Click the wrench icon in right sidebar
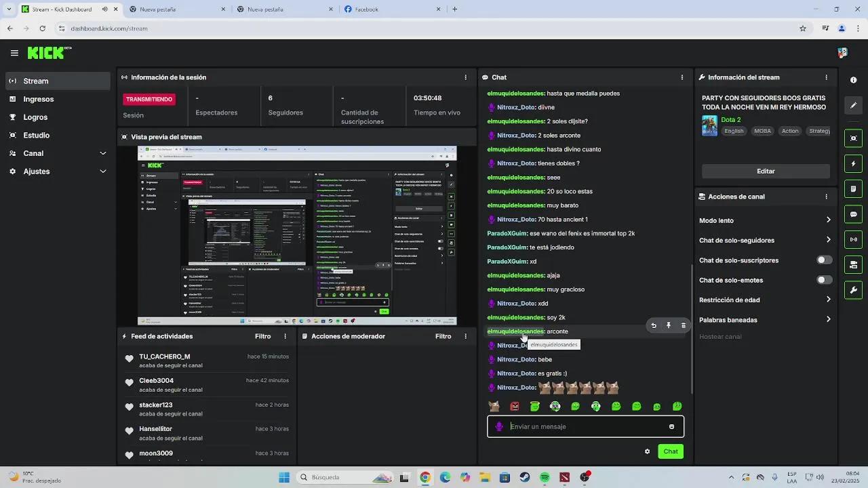Screen dimensions: 868x488 pos(853,290)
